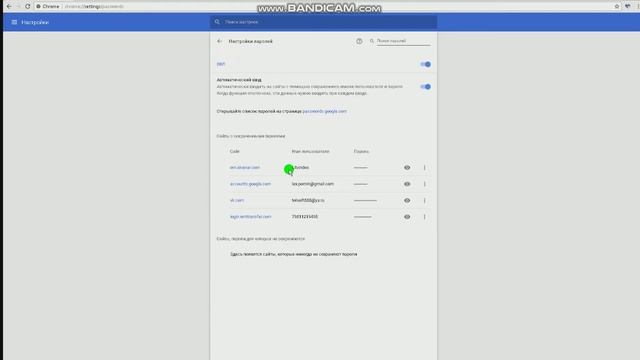Image resolution: width=640 pixels, height=360 pixels.
Task: Open the site link above accounts.google.com
Action: point(244,168)
